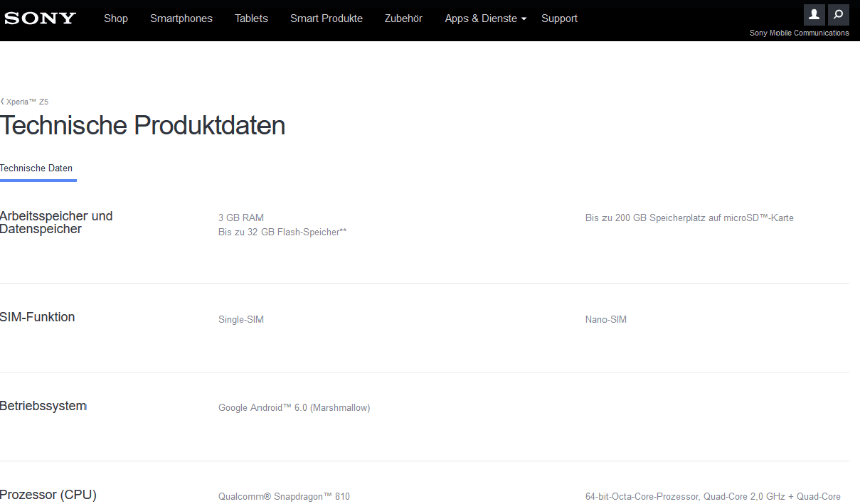Open the Zubehör menu item
Screen dimensions: 860x504
(403, 18)
